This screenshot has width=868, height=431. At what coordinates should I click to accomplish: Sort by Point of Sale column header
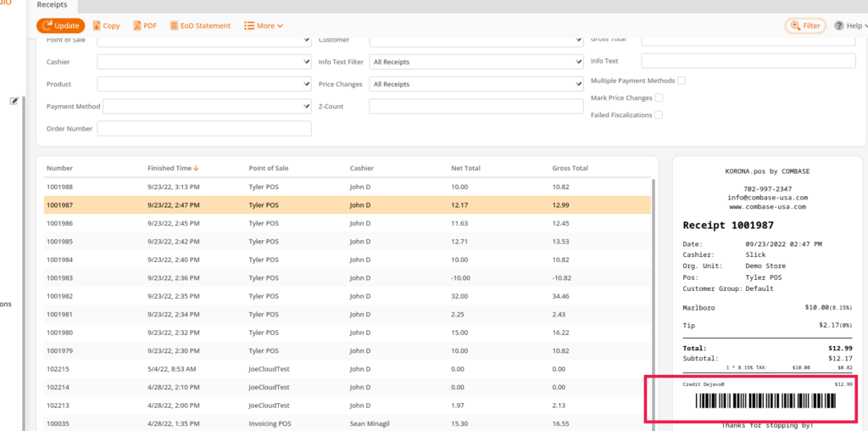click(269, 168)
